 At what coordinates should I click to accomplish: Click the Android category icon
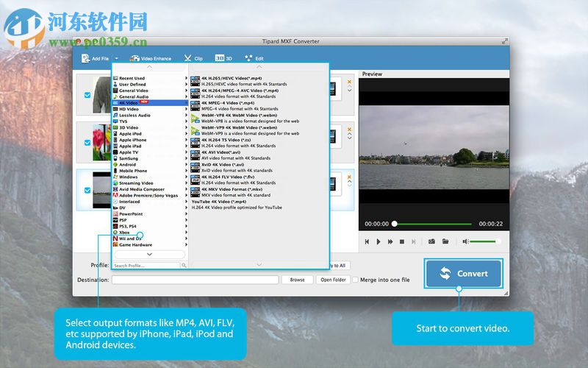(115, 164)
